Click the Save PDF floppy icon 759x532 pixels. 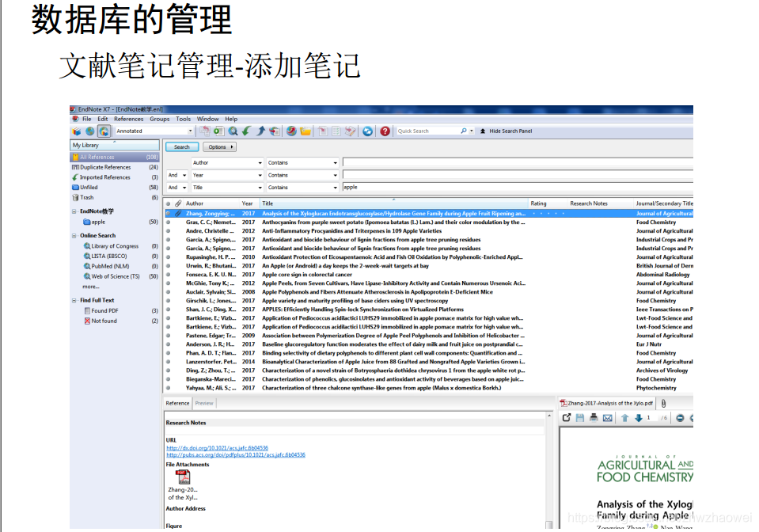tap(580, 418)
